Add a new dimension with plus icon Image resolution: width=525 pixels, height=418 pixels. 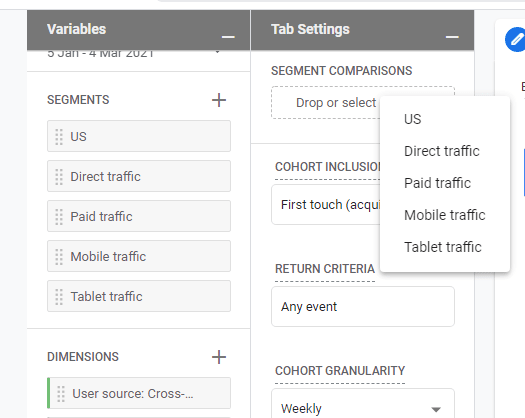(x=219, y=357)
